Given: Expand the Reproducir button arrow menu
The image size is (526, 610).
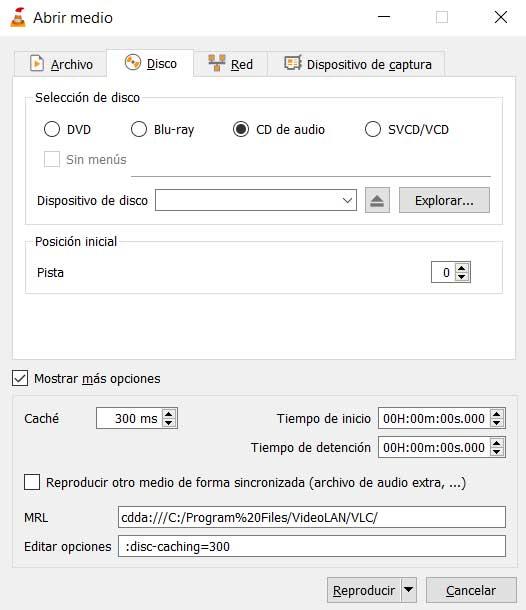Looking at the screenshot, I should click(409, 590).
